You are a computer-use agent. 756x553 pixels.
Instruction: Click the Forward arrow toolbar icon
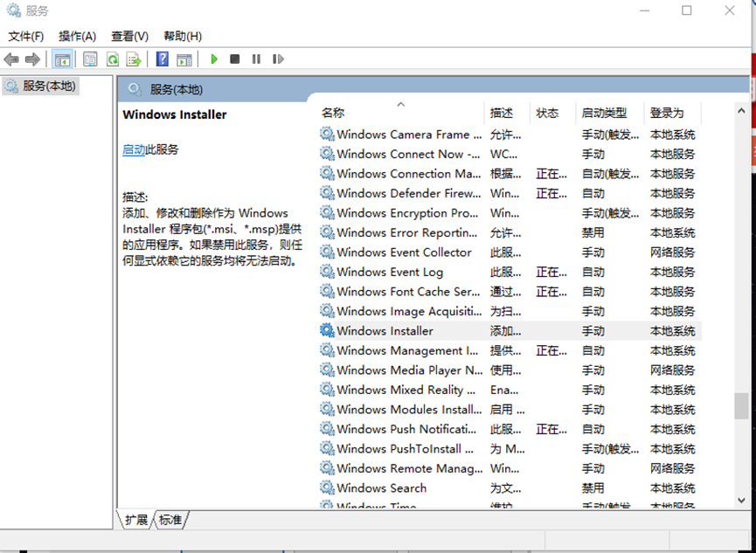click(x=32, y=59)
